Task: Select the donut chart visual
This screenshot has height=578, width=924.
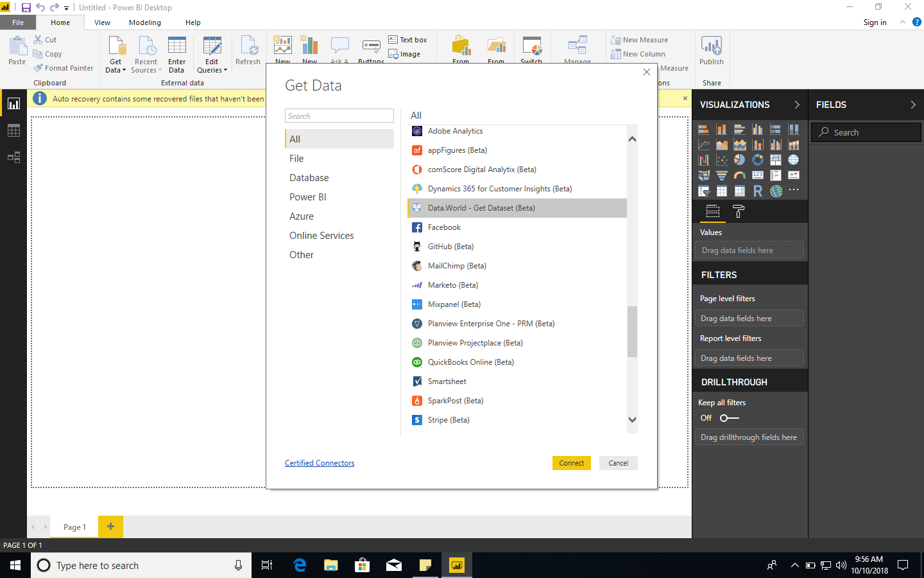Action: pyautogui.click(x=758, y=159)
